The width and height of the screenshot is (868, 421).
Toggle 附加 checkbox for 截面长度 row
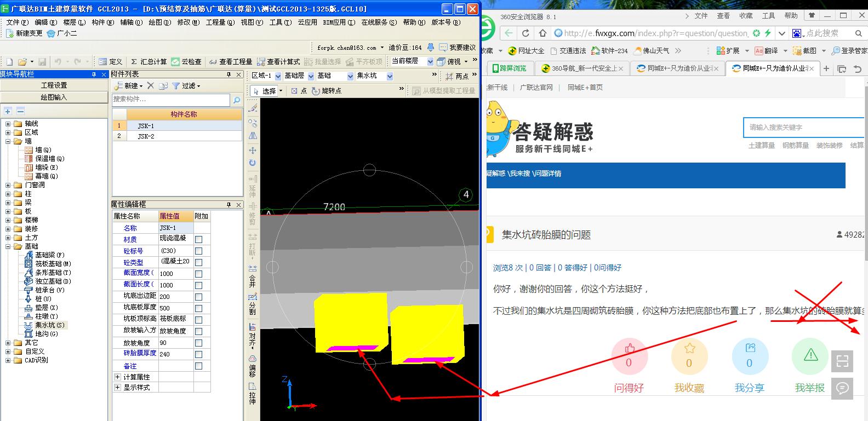(x=198, y=285)
